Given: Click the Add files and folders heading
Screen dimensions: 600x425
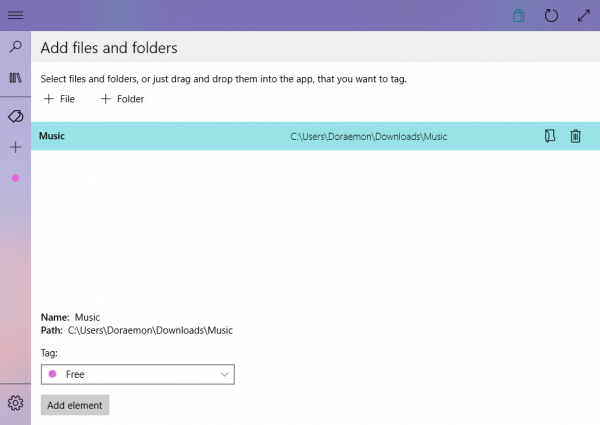Looking at the screenshot, I should (x=109, y=48).
